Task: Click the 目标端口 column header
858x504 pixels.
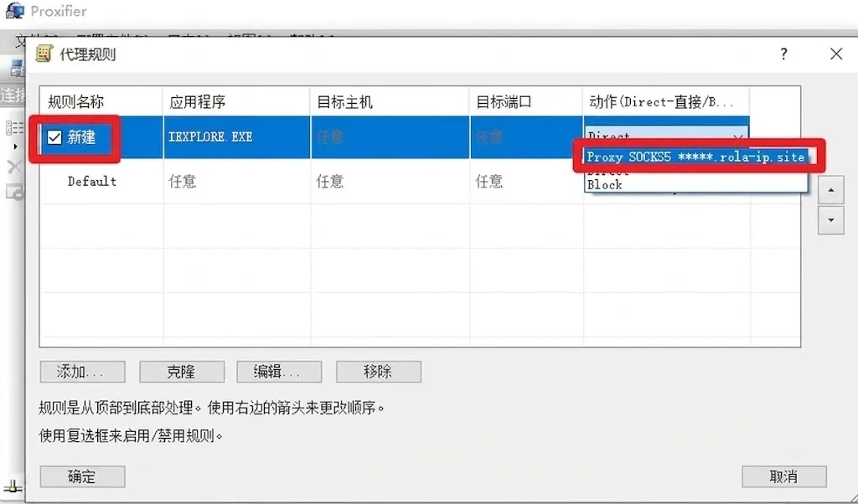Action: (x=526, y=101)
